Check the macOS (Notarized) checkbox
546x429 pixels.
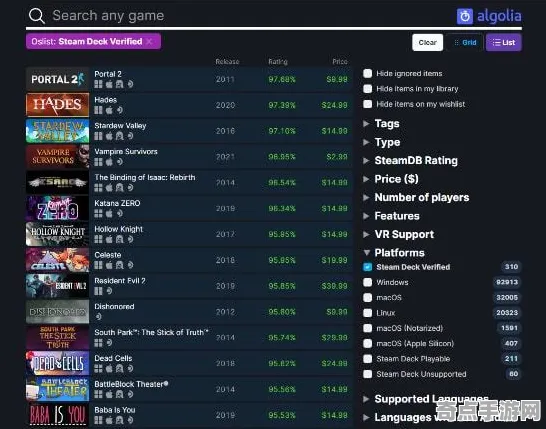pyautogui.click(x=367, y=328)
